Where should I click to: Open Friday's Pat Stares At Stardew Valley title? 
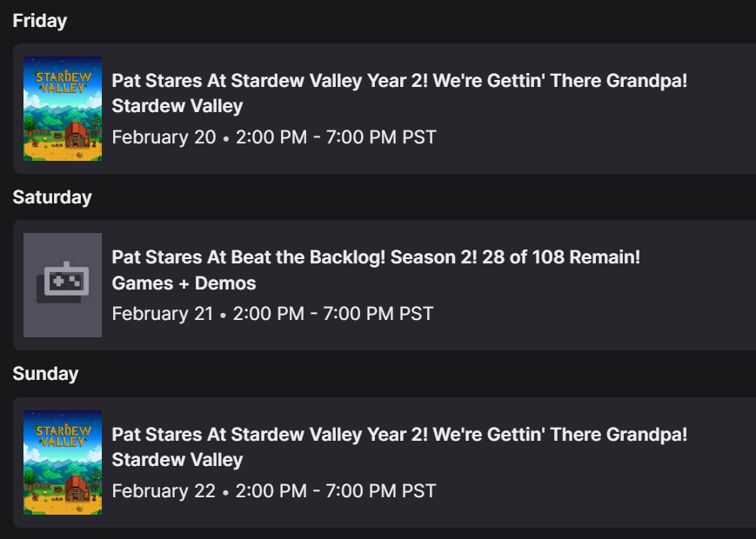399,81
